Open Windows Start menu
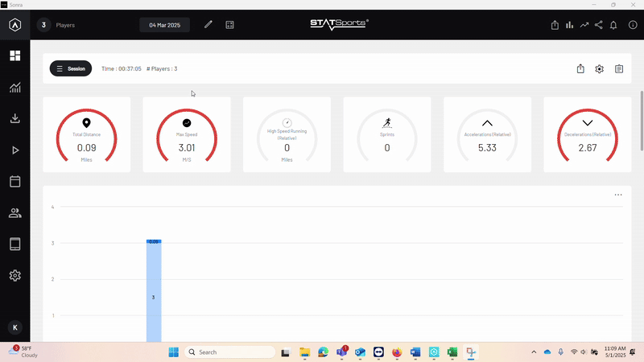644x362 pixels. coord(174,352)
